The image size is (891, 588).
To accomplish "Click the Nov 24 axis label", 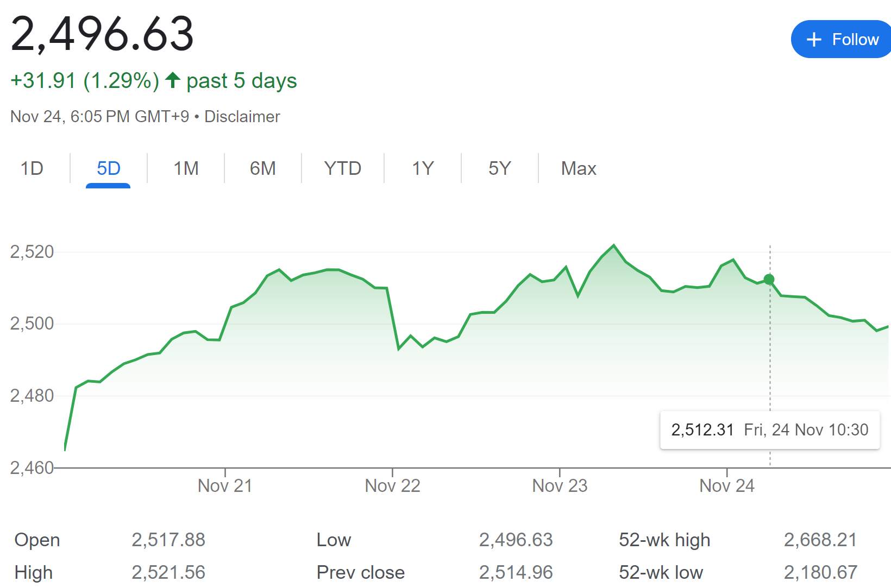I will (x=727, y=485).
